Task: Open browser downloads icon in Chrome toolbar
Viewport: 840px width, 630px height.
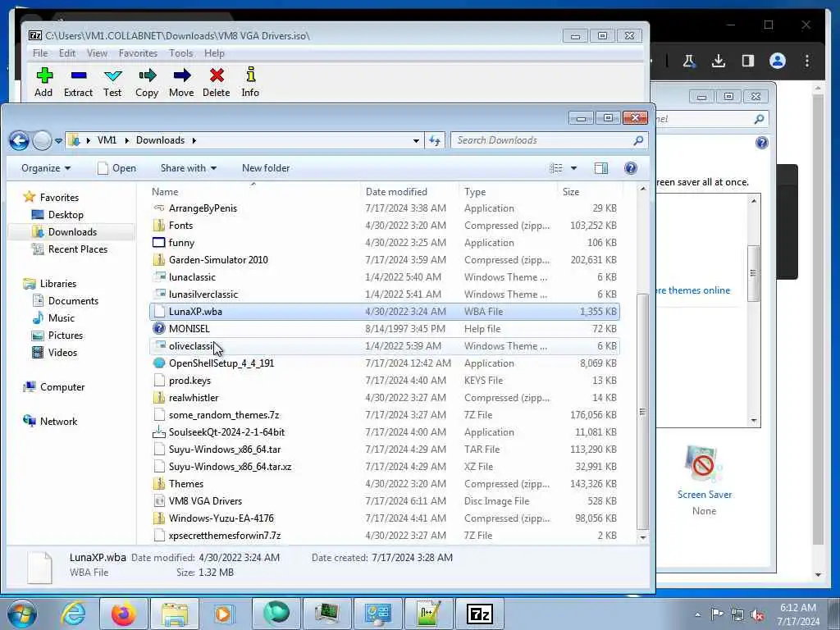Action: 719,61
